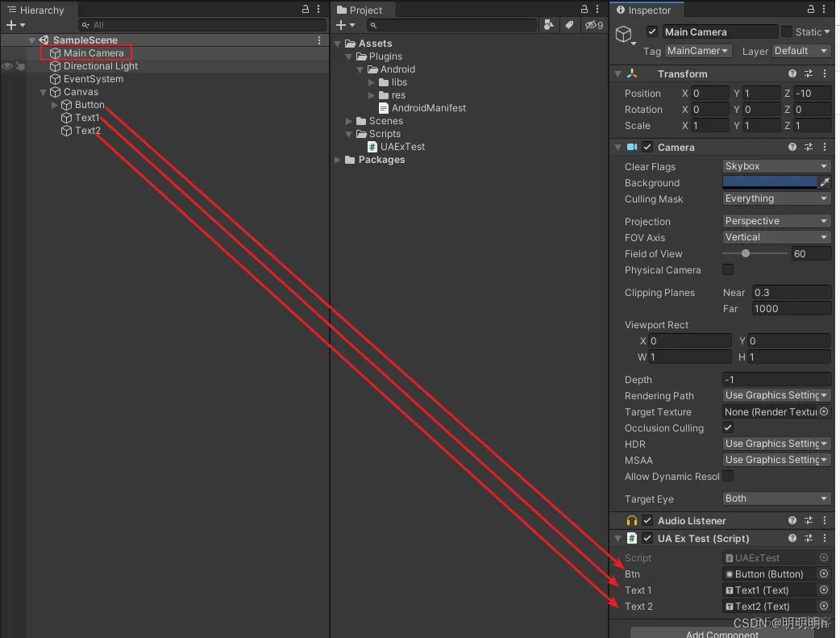Viewport: 840px width, 638px height.
Task: Toggle Directional Light scene visibility eye
Action: tap(7, 66)
